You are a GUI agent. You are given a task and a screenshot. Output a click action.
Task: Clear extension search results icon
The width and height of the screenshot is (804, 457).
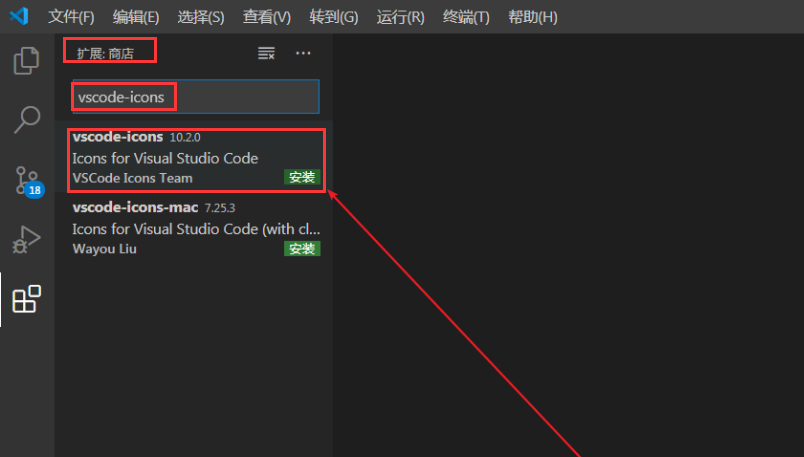[266, 53]
